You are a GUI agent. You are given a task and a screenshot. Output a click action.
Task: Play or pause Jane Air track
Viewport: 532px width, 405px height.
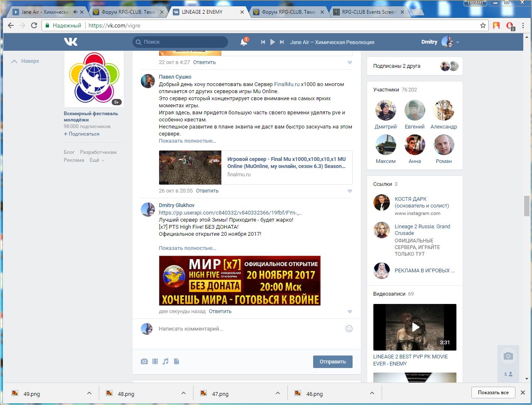click(272, 42)
